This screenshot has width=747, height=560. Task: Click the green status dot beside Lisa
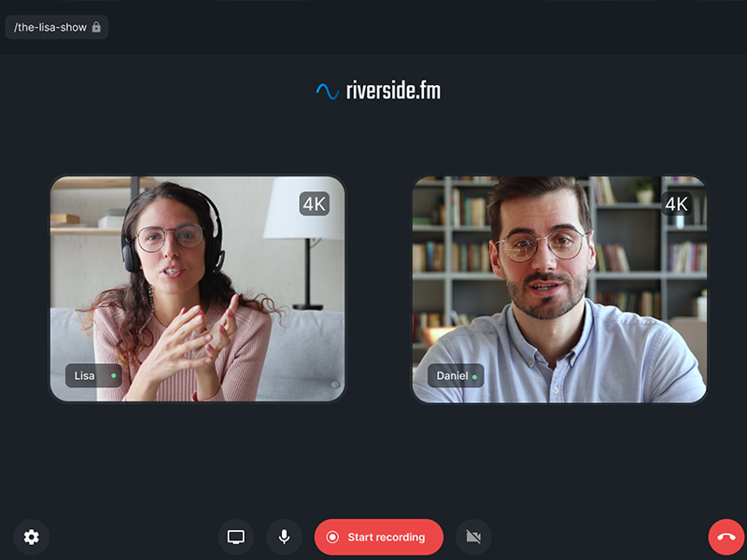click(113, 376)
